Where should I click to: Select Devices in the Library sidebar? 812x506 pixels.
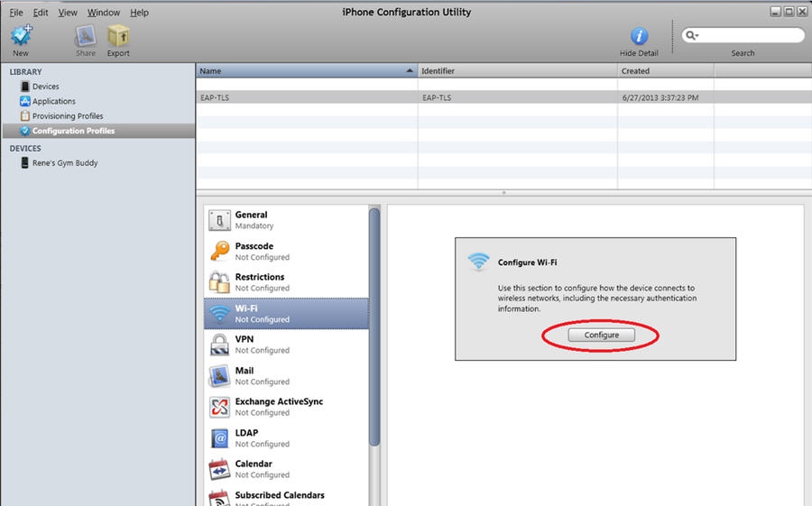(46, 87)
